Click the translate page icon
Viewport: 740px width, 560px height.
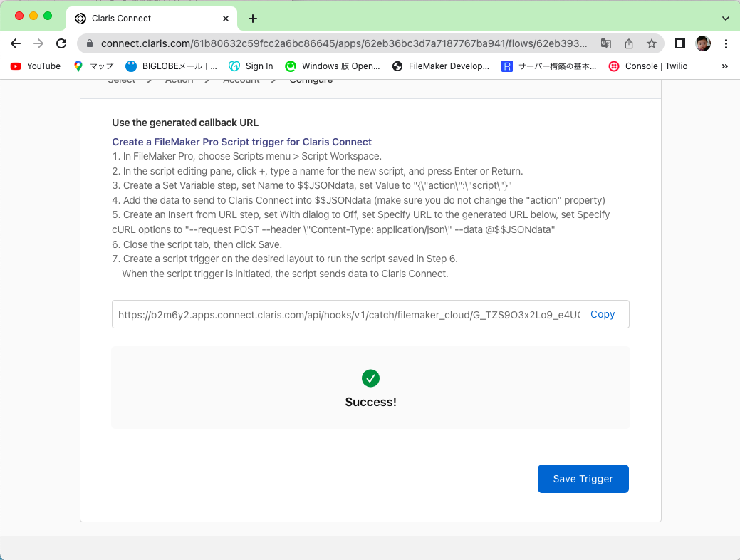pos(606,43)
